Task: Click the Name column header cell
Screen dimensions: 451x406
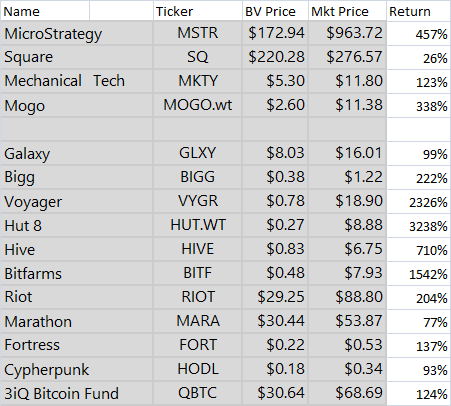Action: tap(45, 11)
